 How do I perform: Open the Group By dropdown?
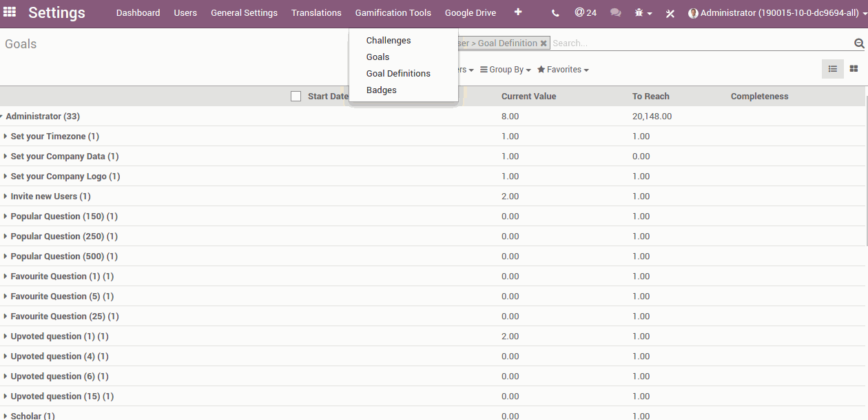click(506, 70)
